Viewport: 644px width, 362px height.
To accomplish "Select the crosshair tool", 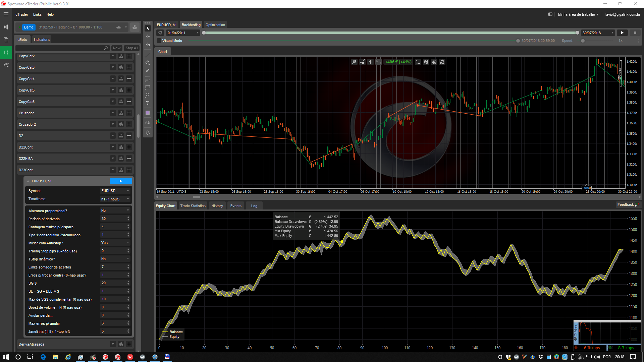I will [x=148, y=36].
